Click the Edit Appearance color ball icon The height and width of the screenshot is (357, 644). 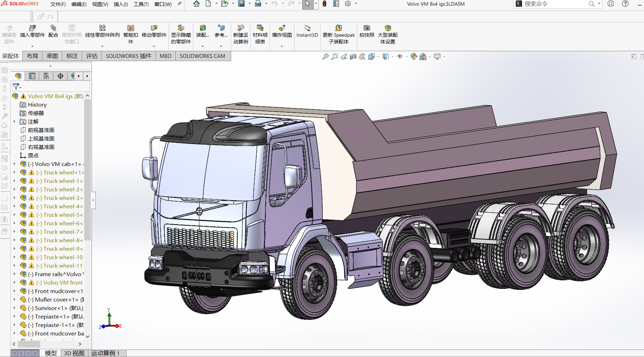(x=414, y=56)
